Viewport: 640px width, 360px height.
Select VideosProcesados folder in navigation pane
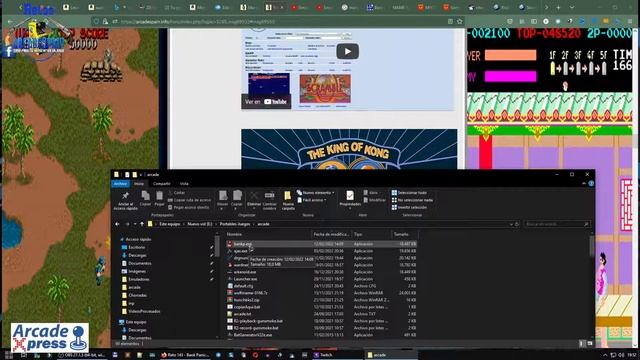coord(144,311)
